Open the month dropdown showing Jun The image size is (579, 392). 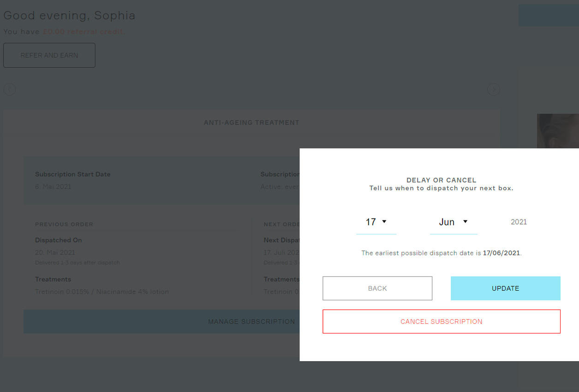(453, 222)
